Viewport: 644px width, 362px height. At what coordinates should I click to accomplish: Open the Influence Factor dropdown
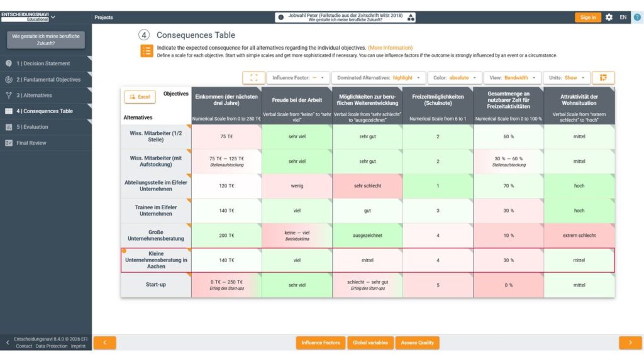(x=298, y=77)
